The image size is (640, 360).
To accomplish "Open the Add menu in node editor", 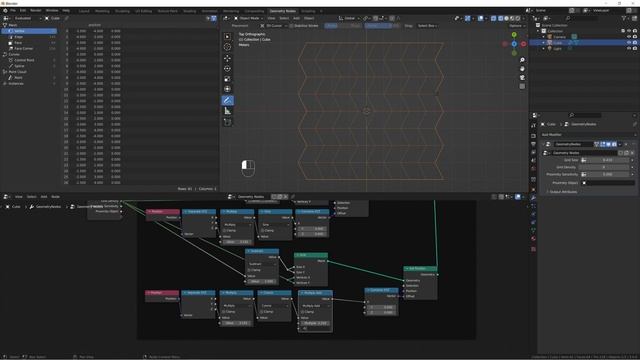I will point(44,197).
